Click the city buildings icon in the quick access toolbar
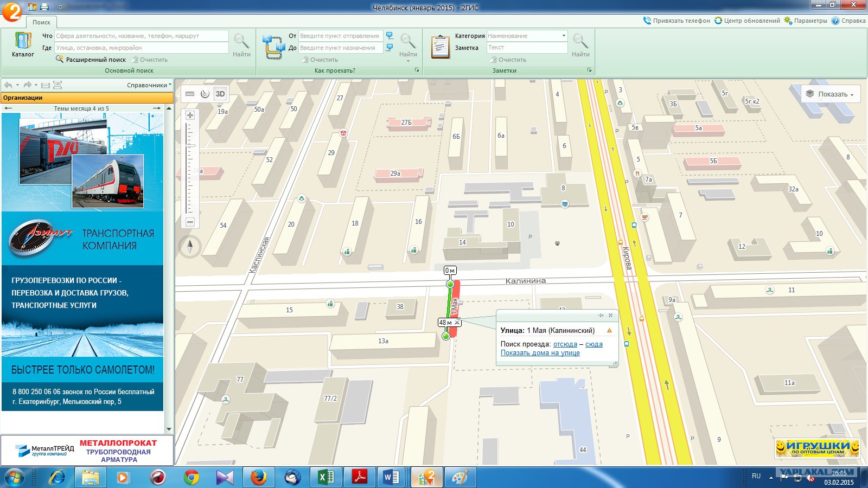This screenshot has height=488, width=868. [32, 7]
